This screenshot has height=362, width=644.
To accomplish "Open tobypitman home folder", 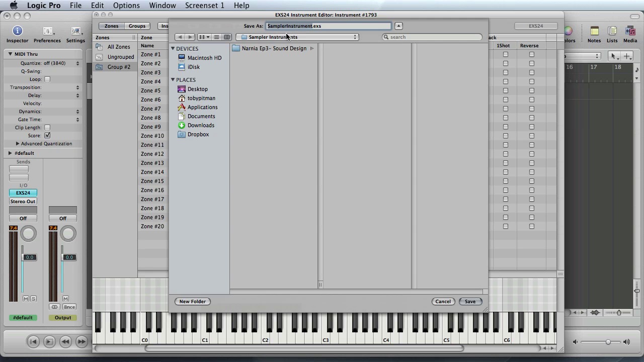I will pos(197,98).
